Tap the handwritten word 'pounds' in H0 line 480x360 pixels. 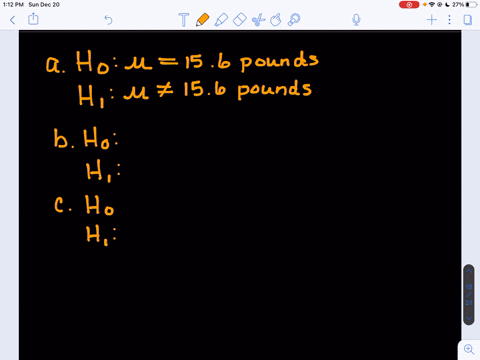pyautogui.click(x=279, y=61)
